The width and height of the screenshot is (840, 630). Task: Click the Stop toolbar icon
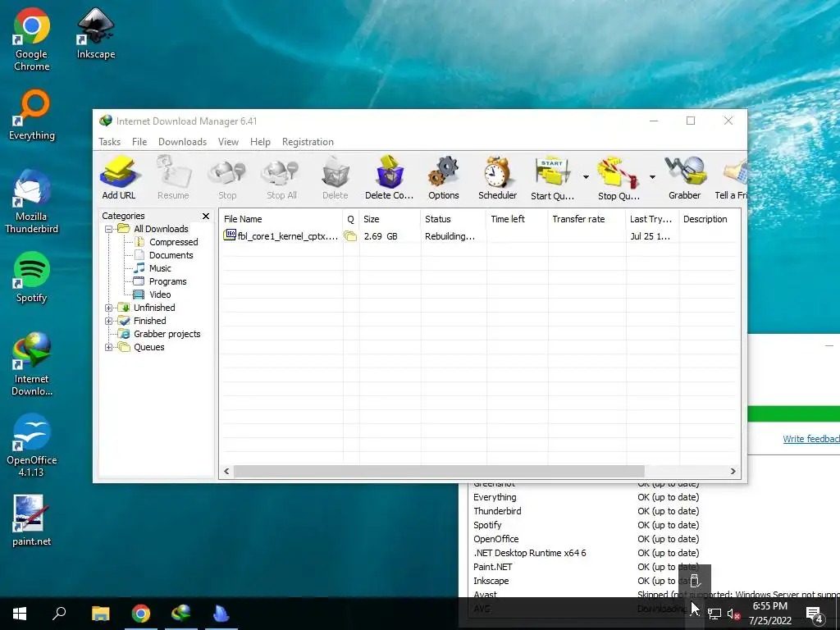click(x=227, y=178)
